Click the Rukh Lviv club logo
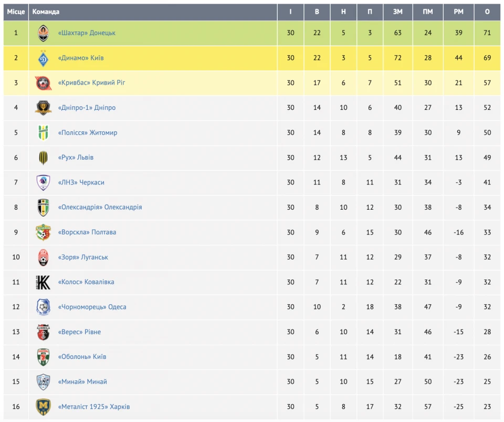Image resolution: width=504 pixels, height=422 pixels. pos(43,158)
